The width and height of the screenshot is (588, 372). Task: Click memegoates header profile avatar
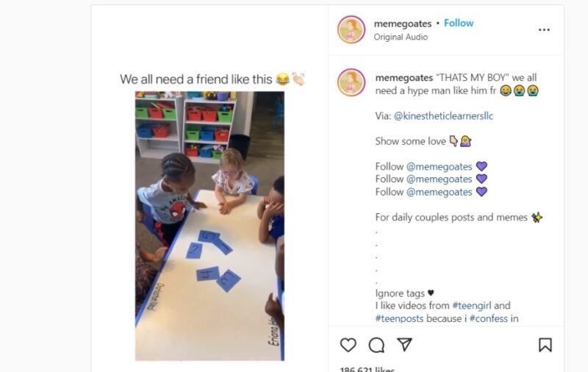351,29
